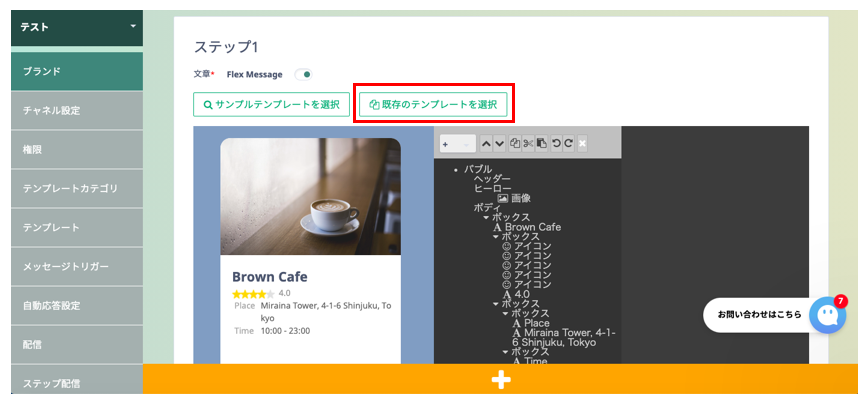Open メッセージトリガー
The height and width of the screenshot is (408, 866).
77,267
